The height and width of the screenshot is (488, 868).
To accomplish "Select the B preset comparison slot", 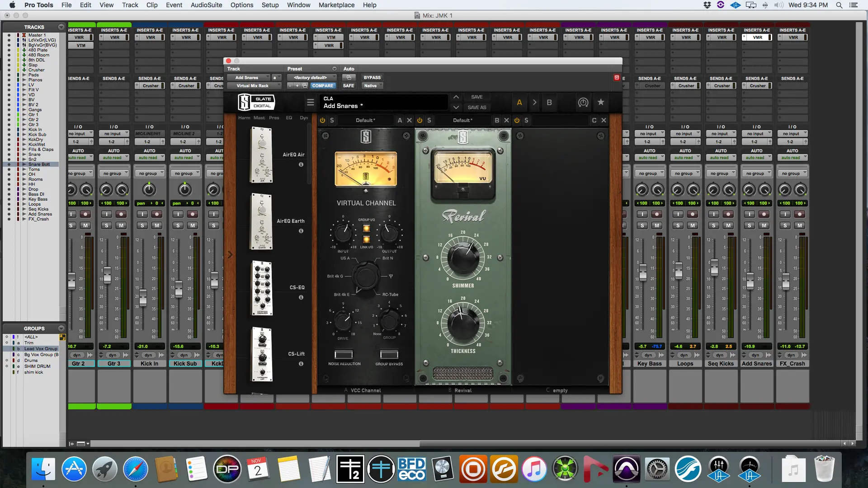I will (549, 103).
